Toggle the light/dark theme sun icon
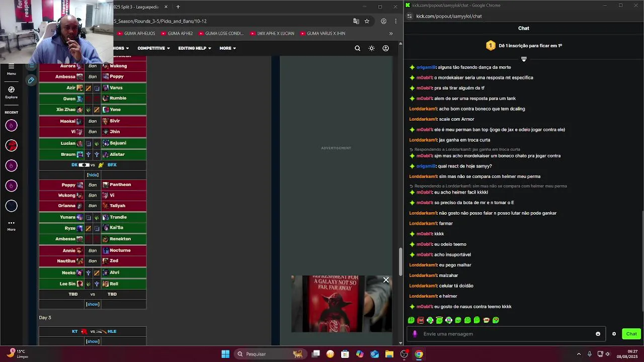Image resolution: width=644 pixels, height=362 pixels. tap(371, 48)
